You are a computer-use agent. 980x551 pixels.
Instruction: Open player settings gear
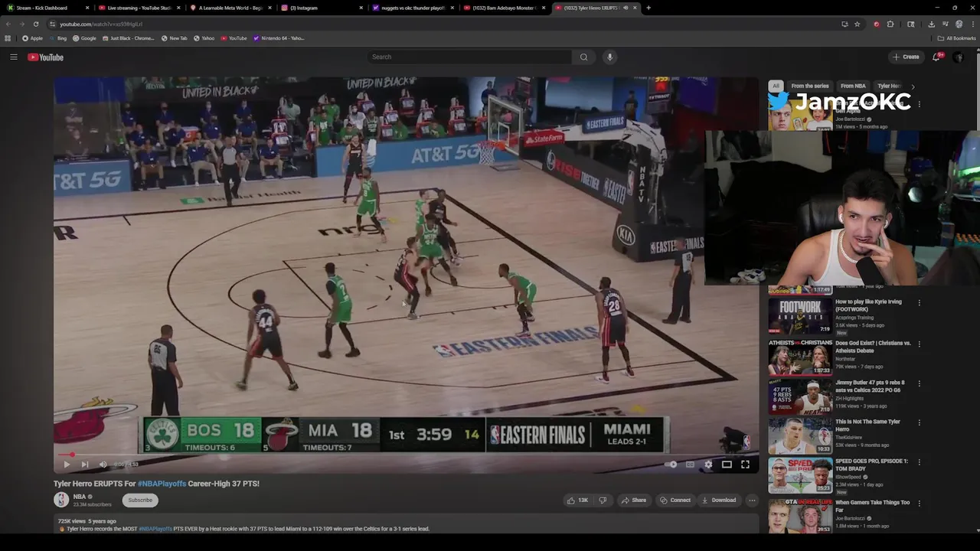[708, 464]
